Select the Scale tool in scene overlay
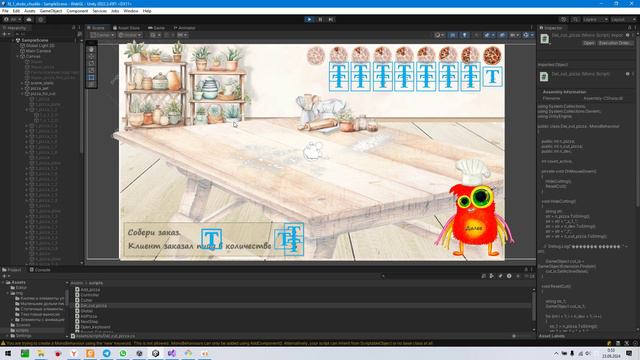The height and width of the screenshot is (360, 640). click(91, 70)
